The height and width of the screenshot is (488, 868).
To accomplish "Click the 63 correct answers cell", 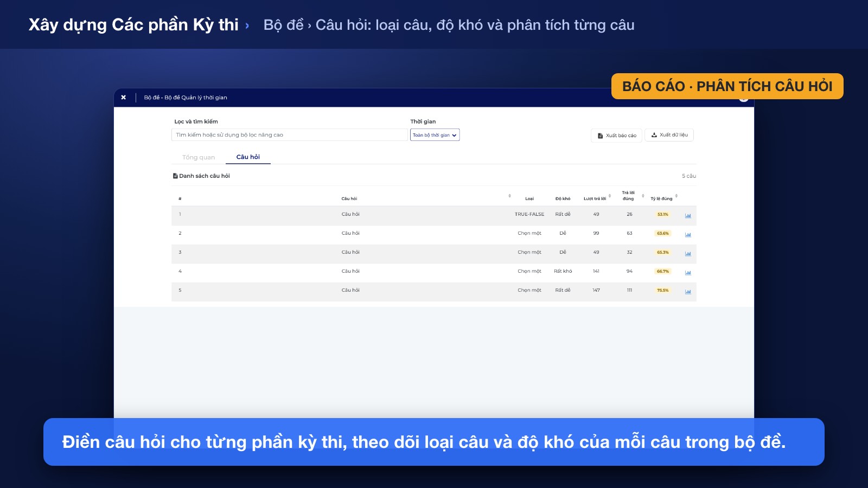I will click(x=629, y=233).
